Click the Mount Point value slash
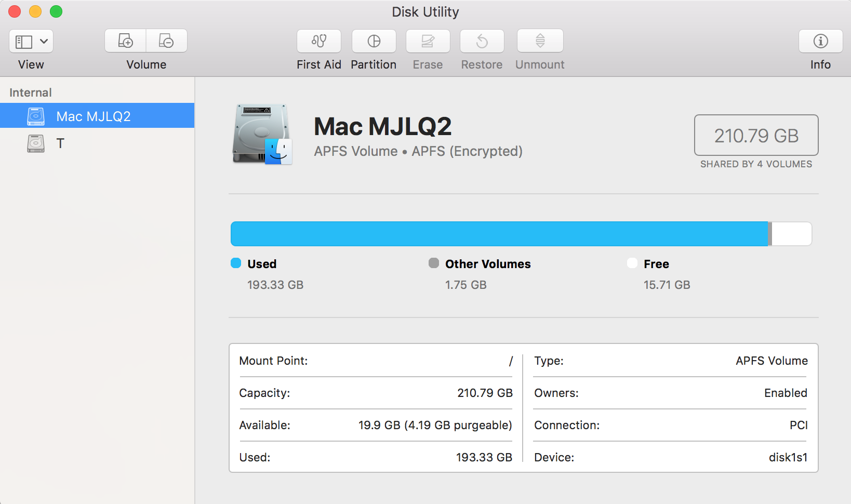 coord(511,361)
